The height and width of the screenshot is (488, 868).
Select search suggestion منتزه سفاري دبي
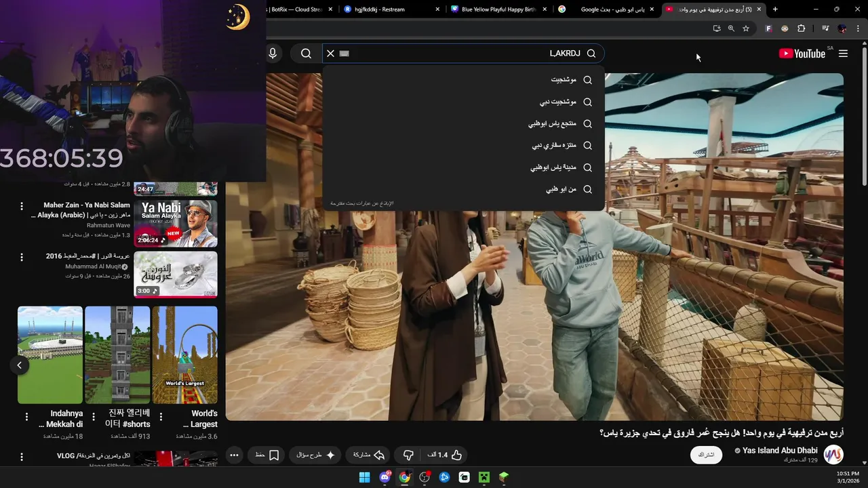coord(463,146)
